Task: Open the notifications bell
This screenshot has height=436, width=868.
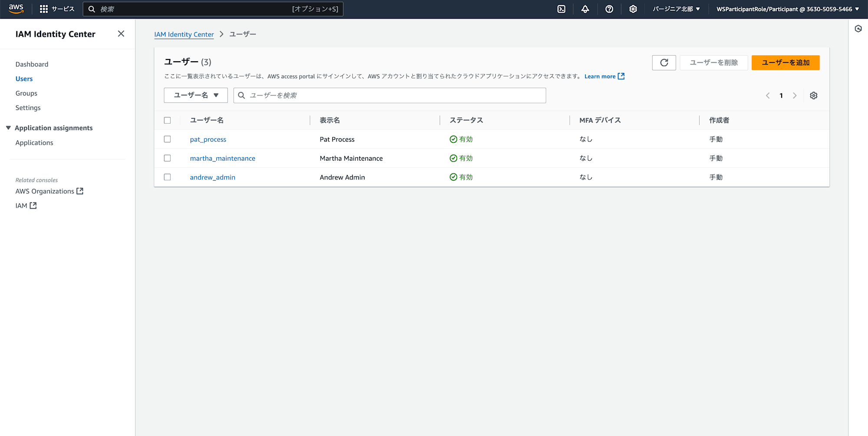Action: pos(585,9)
